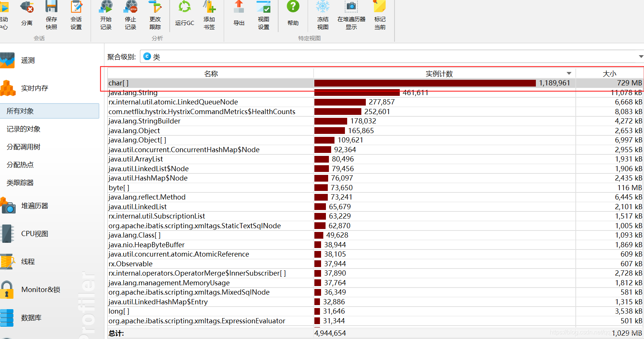
Task: Select the java.lang.Object row
Action: pos(376,131)
